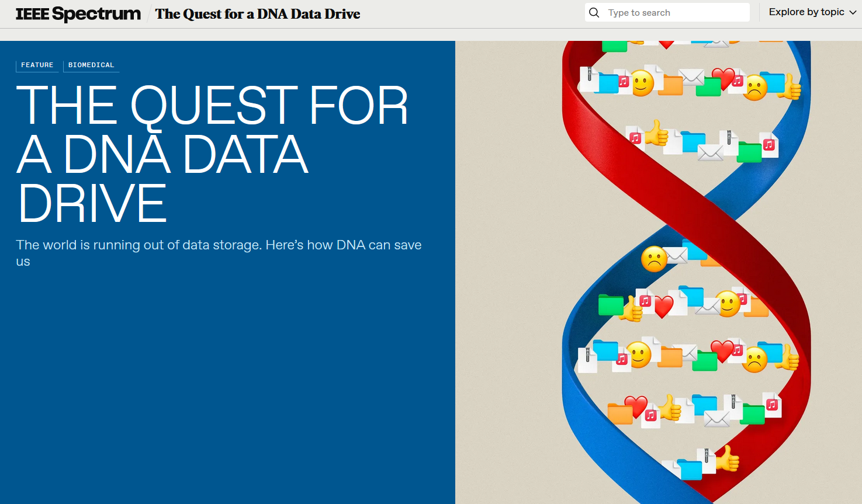The width and height of the screenshot is (862, 504).
Task: Click the DNA helix illustration
Action: (x=659, y=272)
